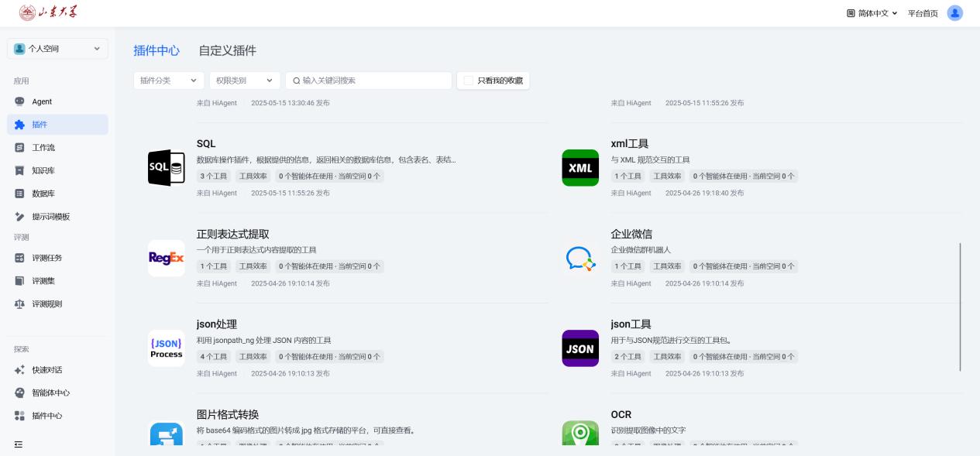This screenshot has height=456, width=980.
Task: Click the JSON Process plugin icon
Action: 167,348
